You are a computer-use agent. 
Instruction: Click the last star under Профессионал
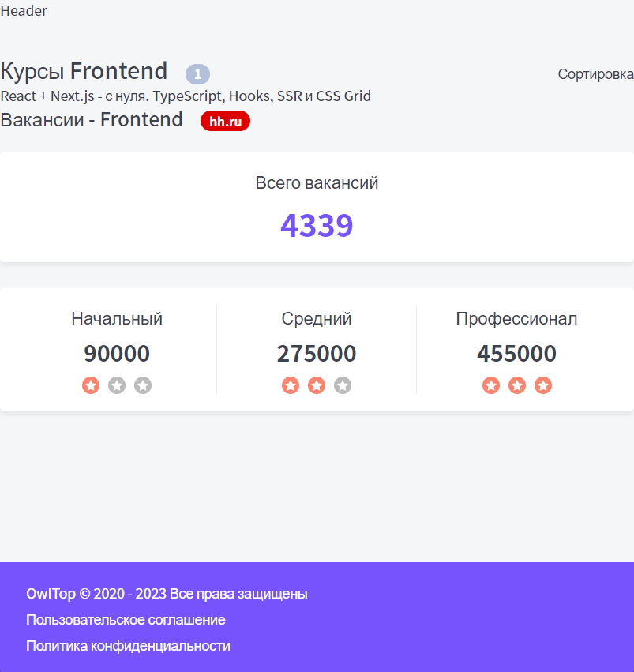click(x=543, y=385)
